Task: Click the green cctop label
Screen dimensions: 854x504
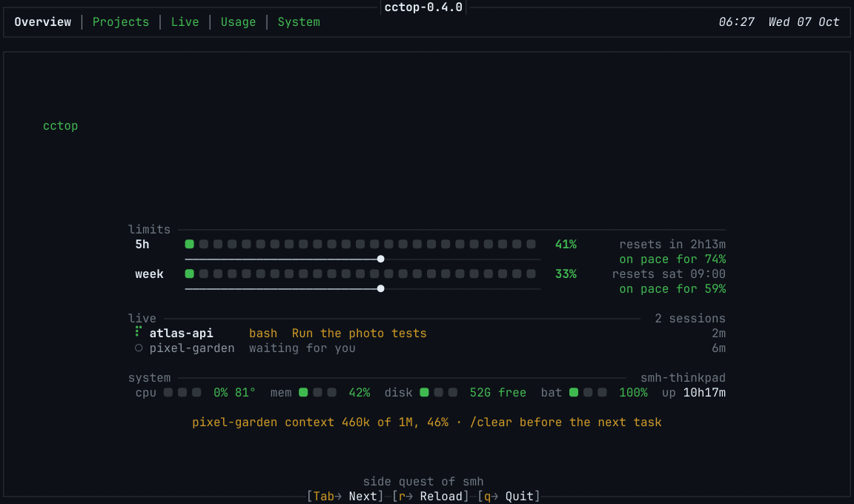Action: (61, 126)
